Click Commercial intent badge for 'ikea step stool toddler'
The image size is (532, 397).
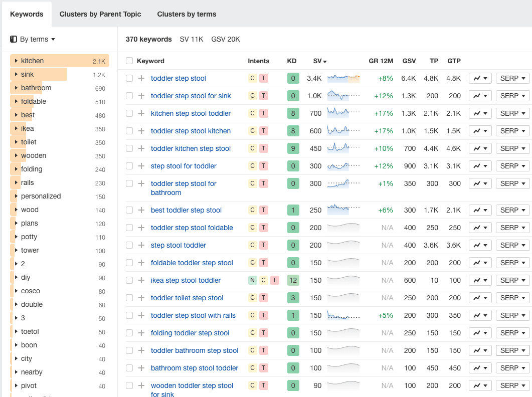click(x=263, y=280)
